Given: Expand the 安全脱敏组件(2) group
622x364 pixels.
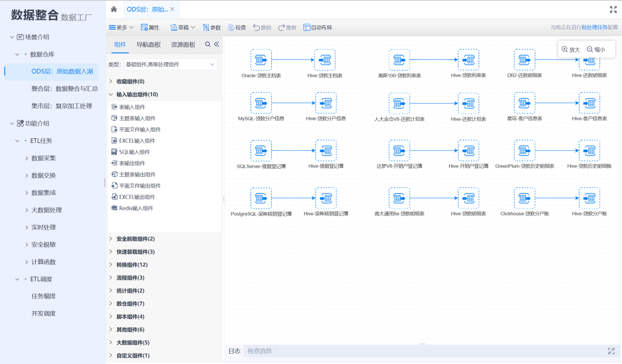Looking at the screenshot, I should (x=135, y=239).
